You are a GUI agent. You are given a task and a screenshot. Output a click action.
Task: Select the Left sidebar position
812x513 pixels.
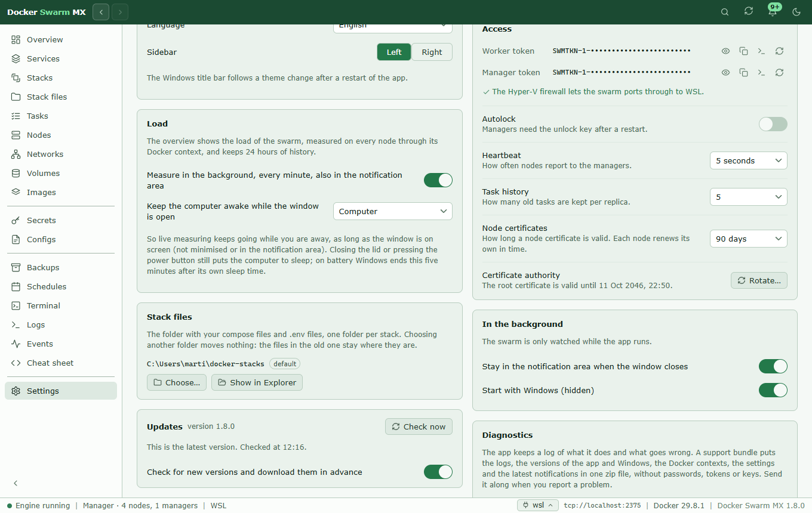point(394,52)
